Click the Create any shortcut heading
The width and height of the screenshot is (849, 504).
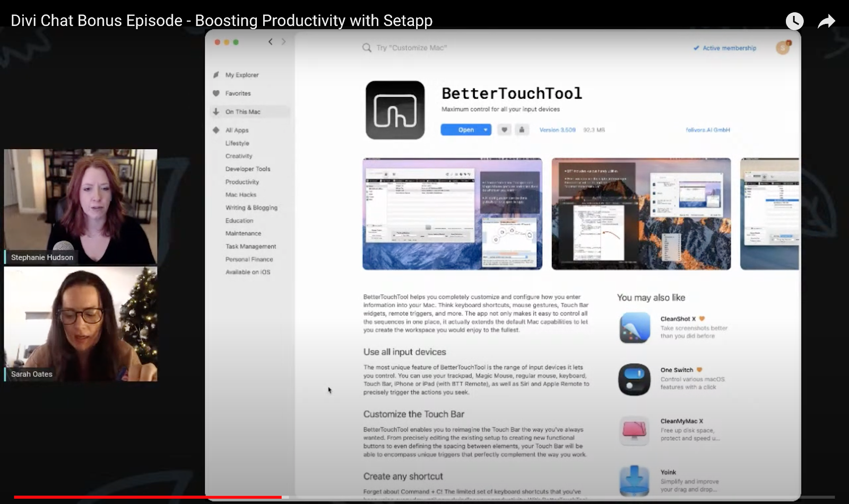403,476
